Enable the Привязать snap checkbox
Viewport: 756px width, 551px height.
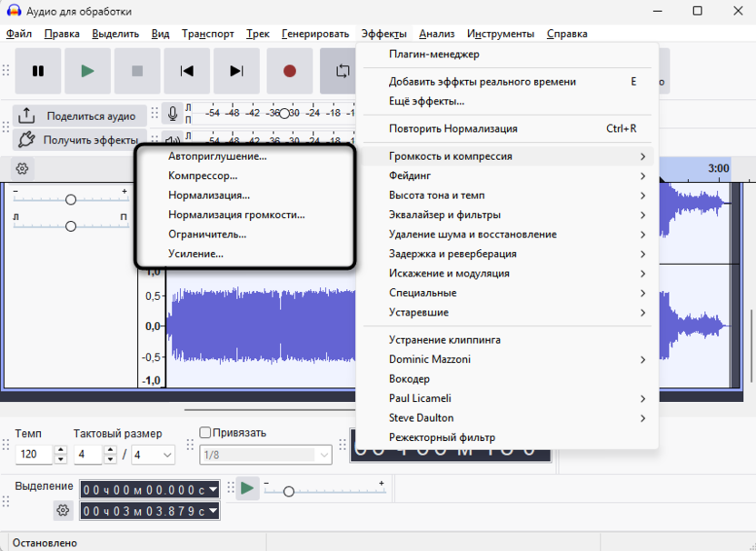(x=205, y=434)
